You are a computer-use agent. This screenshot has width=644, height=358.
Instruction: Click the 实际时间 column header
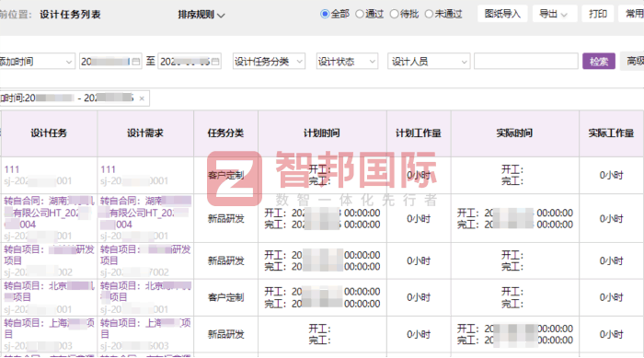(x=514, y=133)
